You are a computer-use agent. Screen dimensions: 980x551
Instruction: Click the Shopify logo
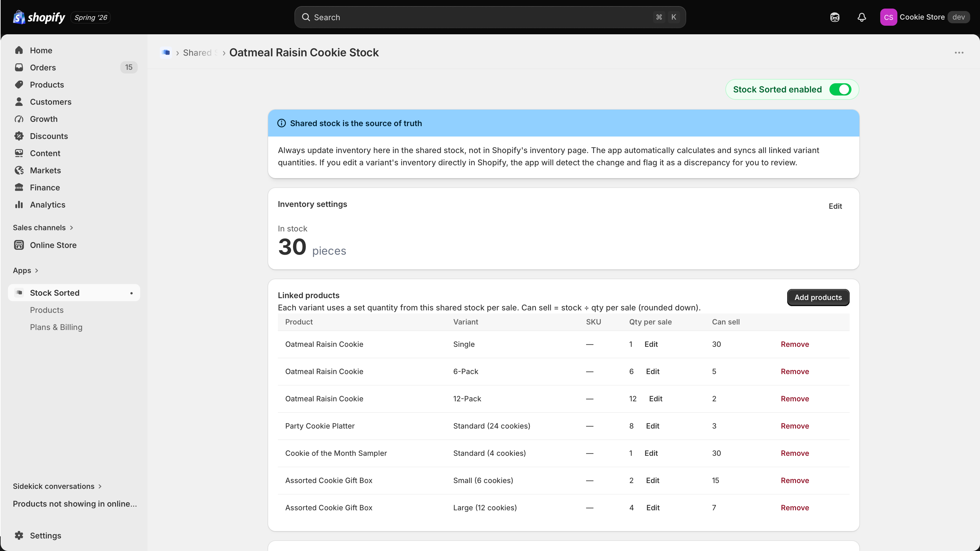[39, 17]
